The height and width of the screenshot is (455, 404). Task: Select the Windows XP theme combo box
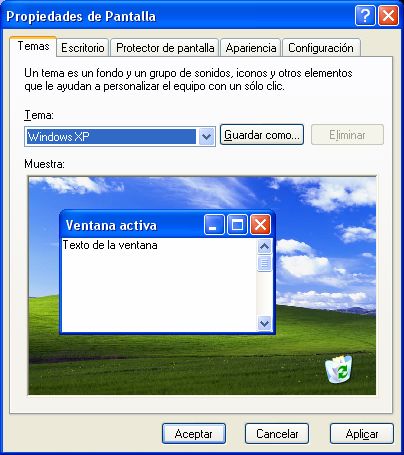pos(120,136)
